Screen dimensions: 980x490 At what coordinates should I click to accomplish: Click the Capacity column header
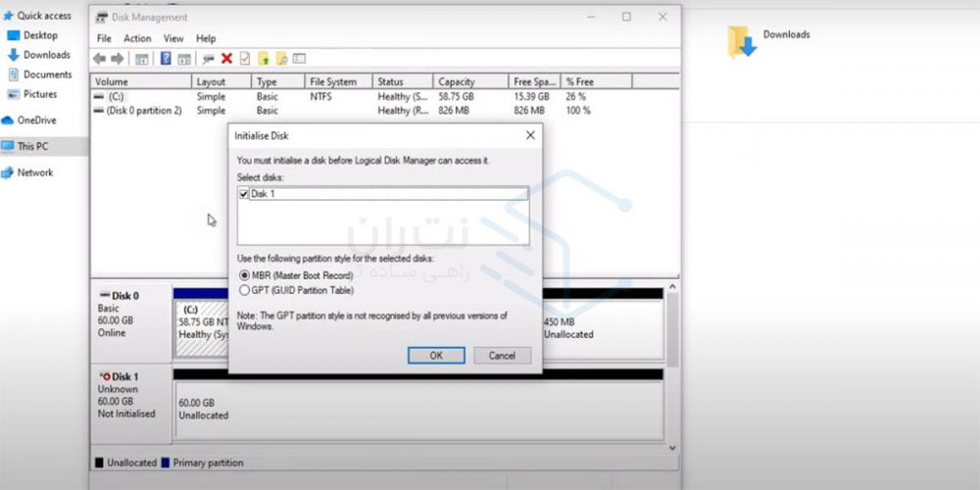(x=457, y=82)
